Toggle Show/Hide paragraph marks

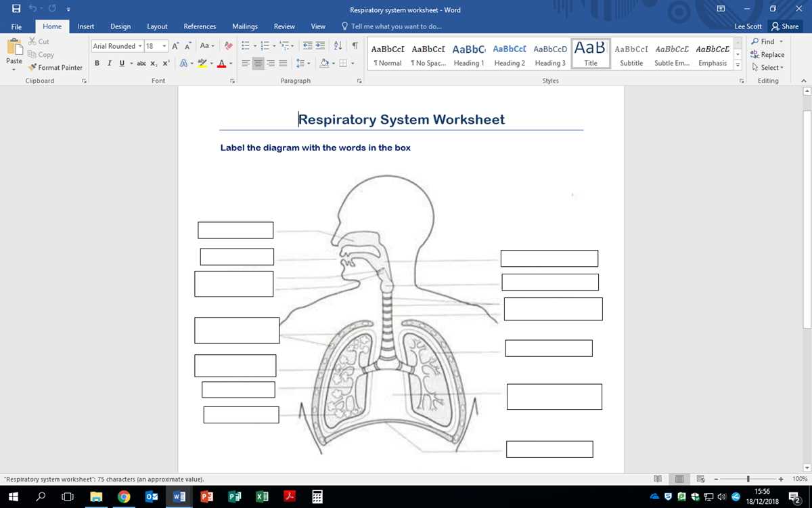tap(355, 46)
